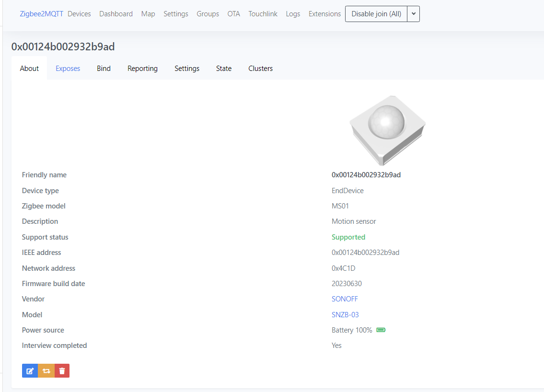Click the Network address label
Screen dimensions: 544x392
click(x=48, y=268)
